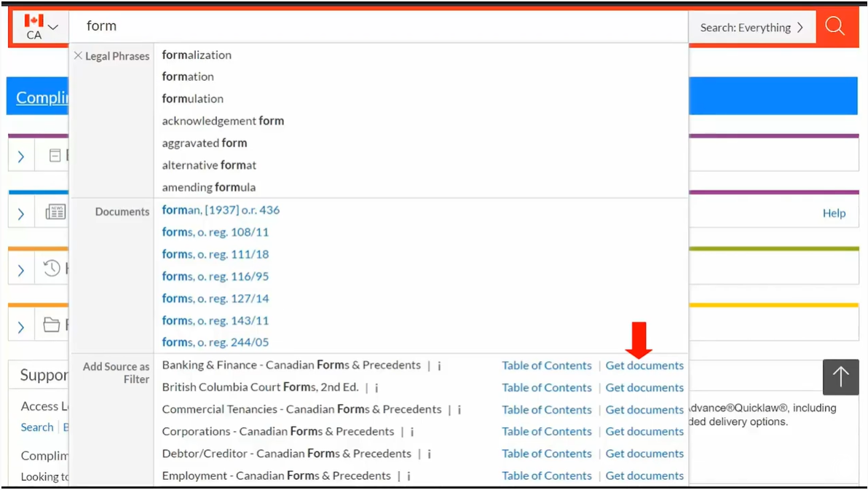Expand the first collapsed panel with purple bar
Image resolution: width=868 pixels, height=490 pixels.
21,156
